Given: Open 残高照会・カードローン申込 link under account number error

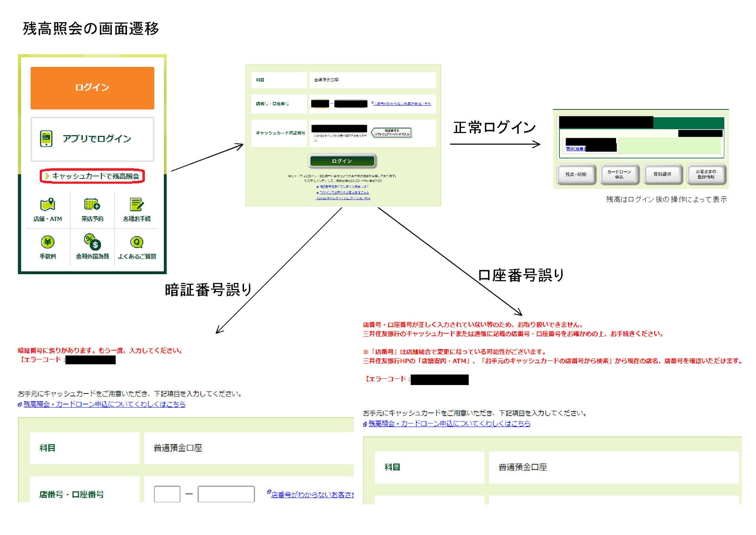Looking at the screenshot, I should (449, 423).
